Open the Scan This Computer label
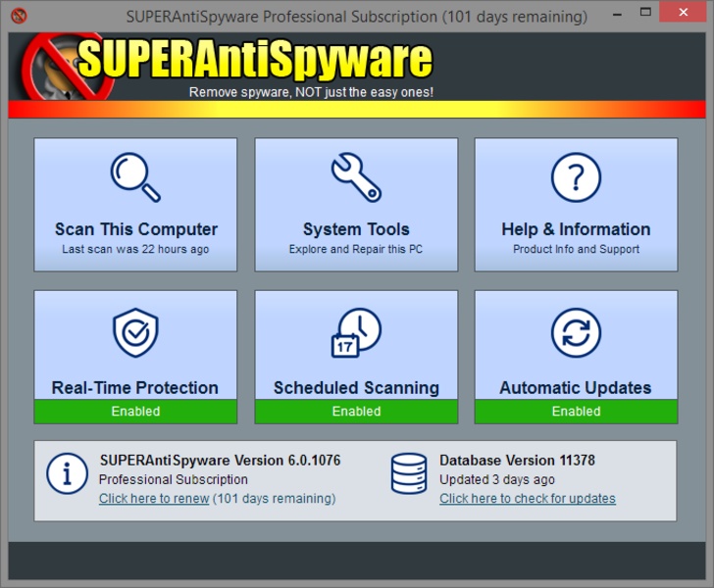The width and height of the screenshot is (714, 588). (x=135, y=229)
